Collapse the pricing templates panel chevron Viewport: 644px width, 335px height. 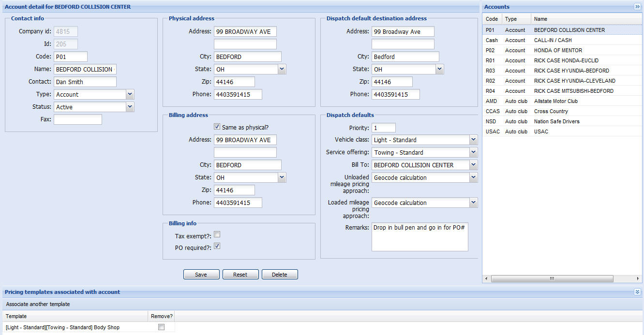637,292
